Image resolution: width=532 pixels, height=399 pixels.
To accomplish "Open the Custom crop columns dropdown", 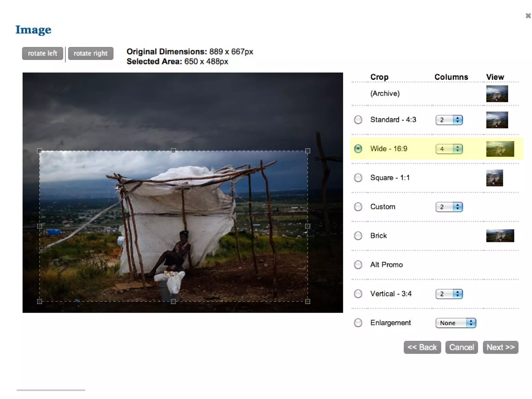I will tap(449, 207).
